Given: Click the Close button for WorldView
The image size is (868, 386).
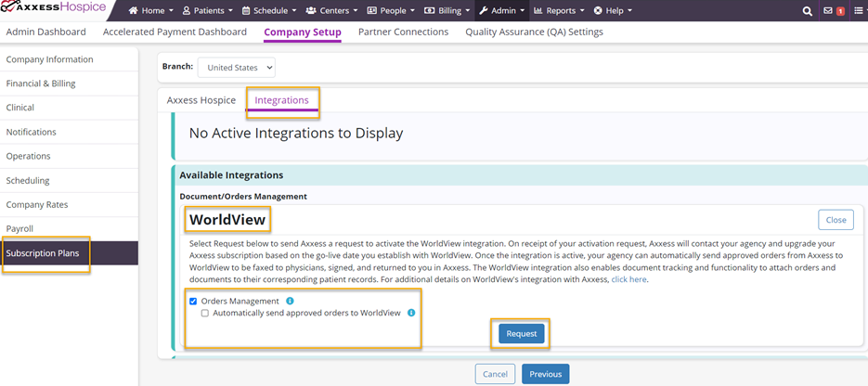Looking at the screenshot, I should [x=836, y=220].
